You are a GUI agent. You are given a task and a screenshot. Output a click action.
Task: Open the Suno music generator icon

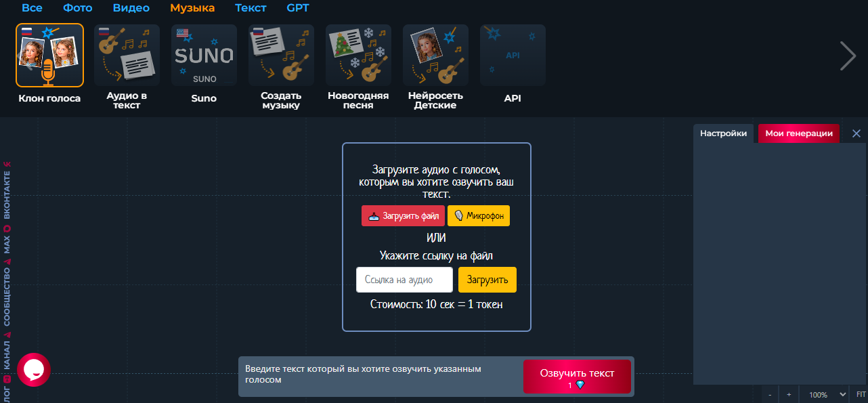click(204, 56)
